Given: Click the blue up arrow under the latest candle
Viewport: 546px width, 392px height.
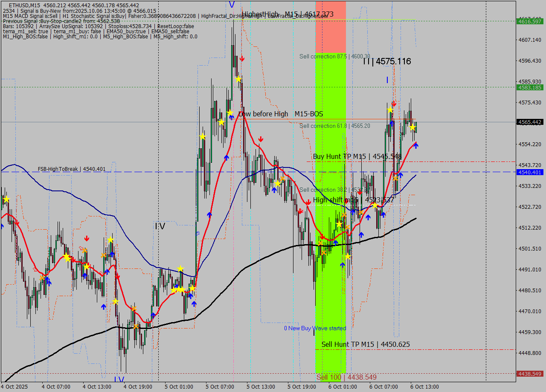Looking at the screenshot, I should coord(416,146).
